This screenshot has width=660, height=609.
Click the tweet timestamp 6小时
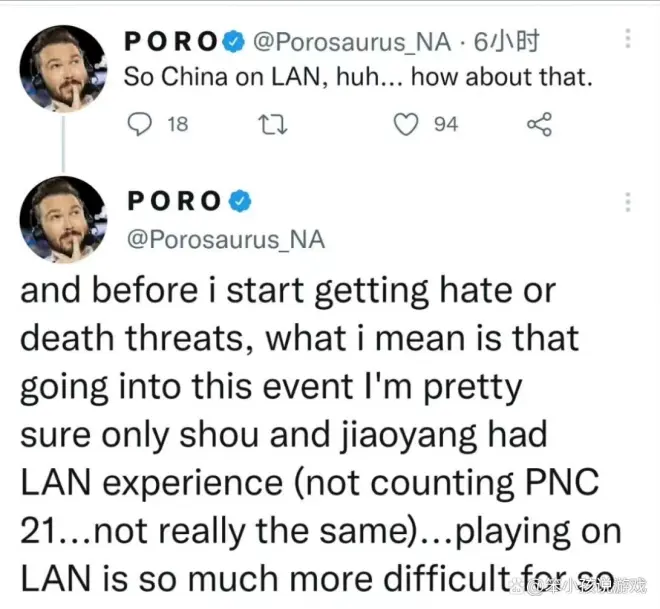tap(507, 42)
